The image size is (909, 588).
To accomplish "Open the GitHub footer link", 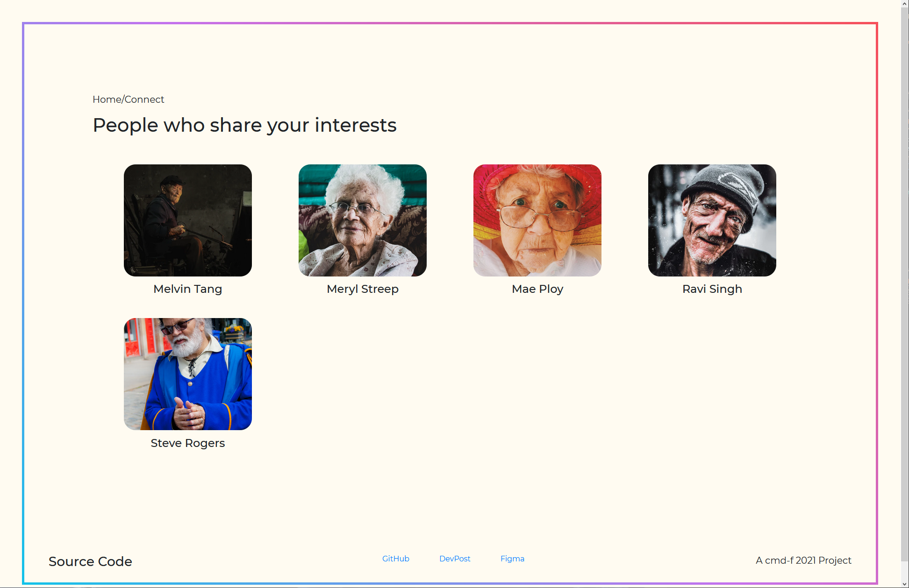I will coord(395,559).
